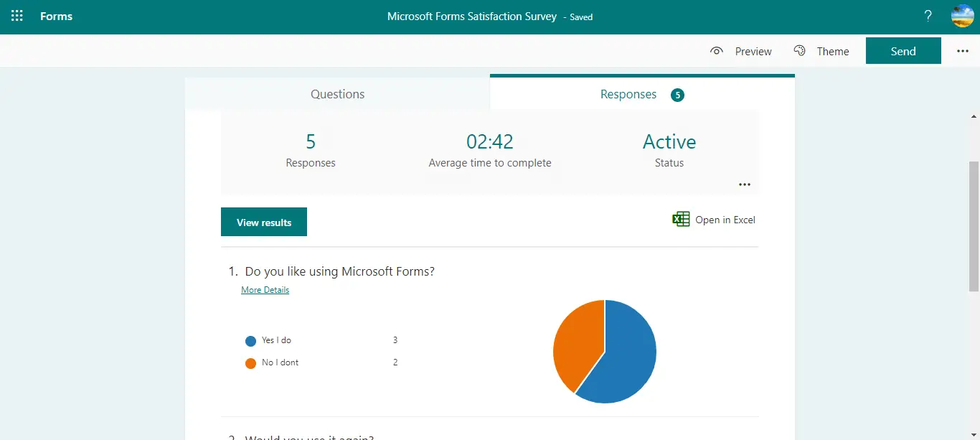Click the responses count badge on tab
This screenshot has width=980, height=440.
click(677, 95)
